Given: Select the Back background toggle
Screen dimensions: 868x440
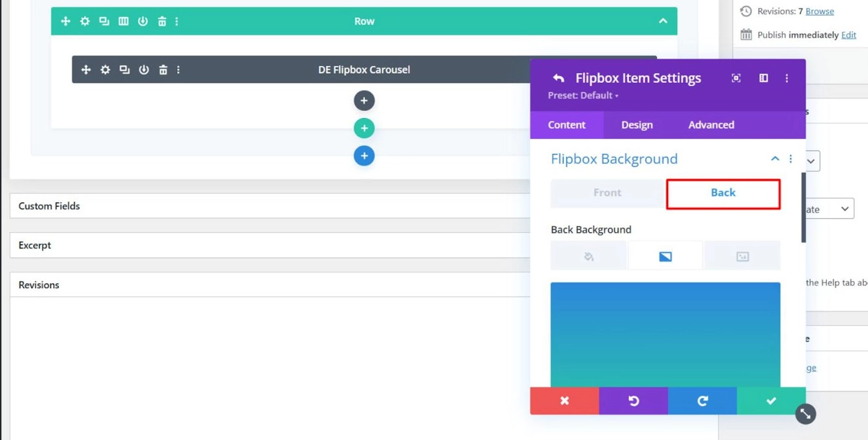Looking at the screenshot, I should (723, 193).
